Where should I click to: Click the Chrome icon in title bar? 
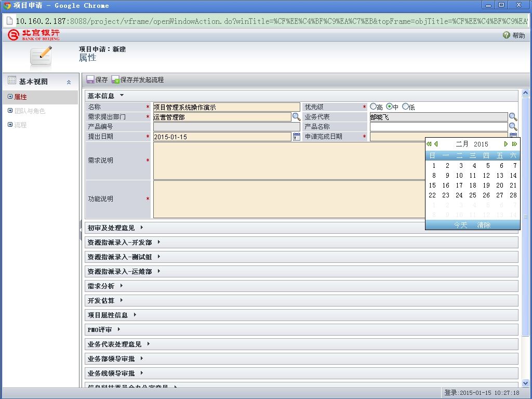tap(7, 5)
